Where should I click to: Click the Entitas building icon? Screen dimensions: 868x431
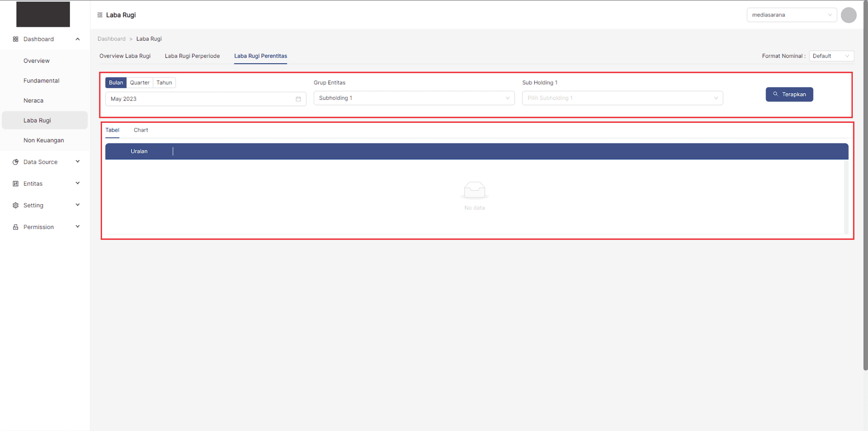click(16, 184)
